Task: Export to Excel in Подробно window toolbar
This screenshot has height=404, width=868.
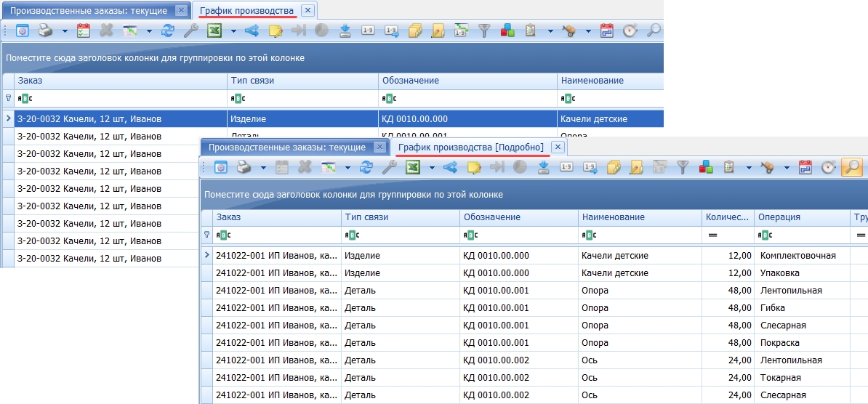Action: tap(414, 167)
